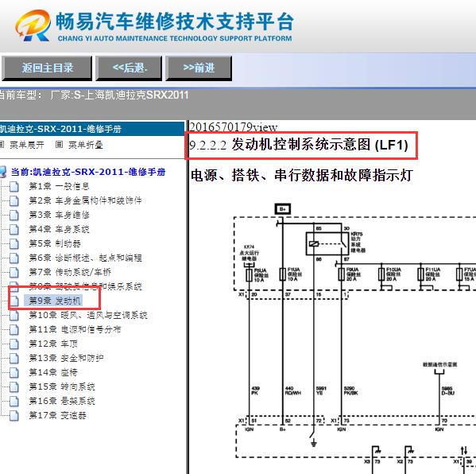This screenshot has width=476, height=474.
Task: Click page icon beside 第11章
Action: point(14,330)
